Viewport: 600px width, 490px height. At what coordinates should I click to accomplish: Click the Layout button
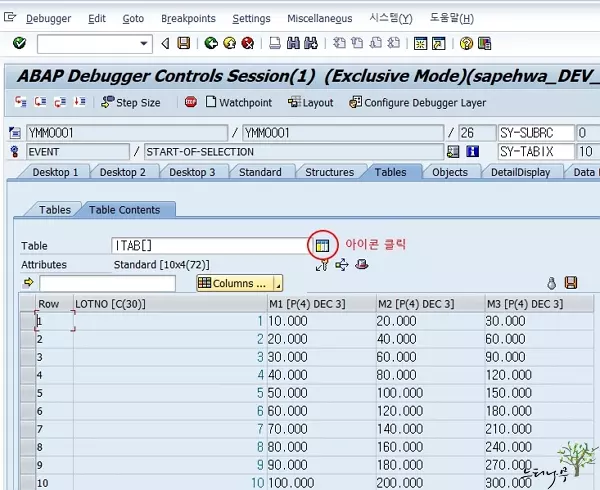click(x=310, y=102)
